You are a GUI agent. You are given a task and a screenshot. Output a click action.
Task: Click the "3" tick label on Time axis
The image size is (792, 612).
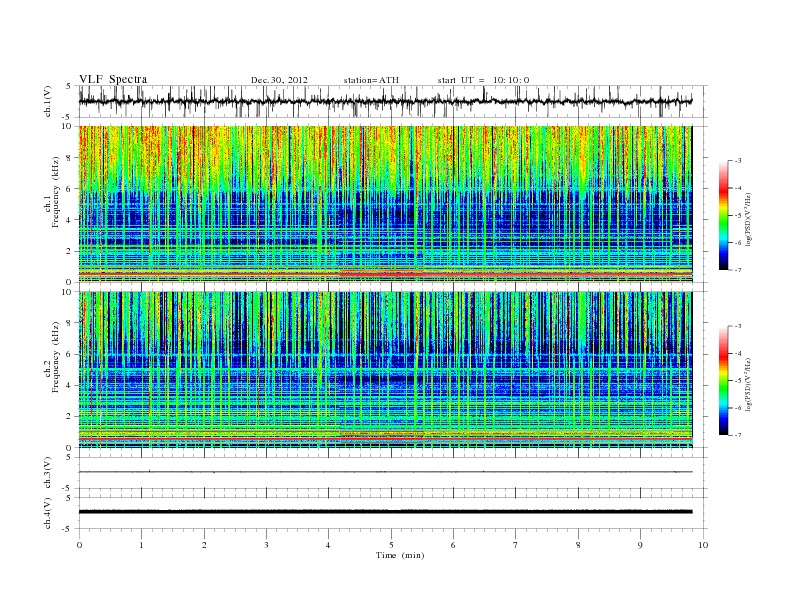coord(266,545)
